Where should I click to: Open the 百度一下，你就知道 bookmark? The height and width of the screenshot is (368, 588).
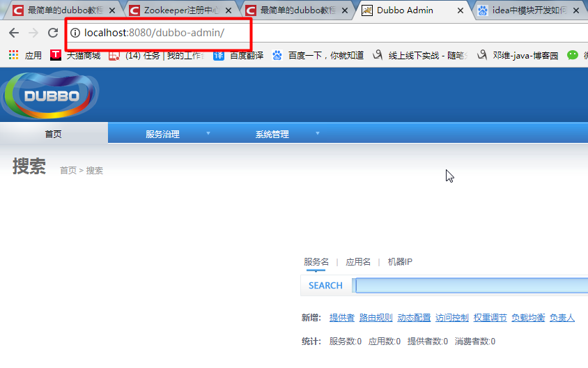pyautogui.click(x=318, y=56)
